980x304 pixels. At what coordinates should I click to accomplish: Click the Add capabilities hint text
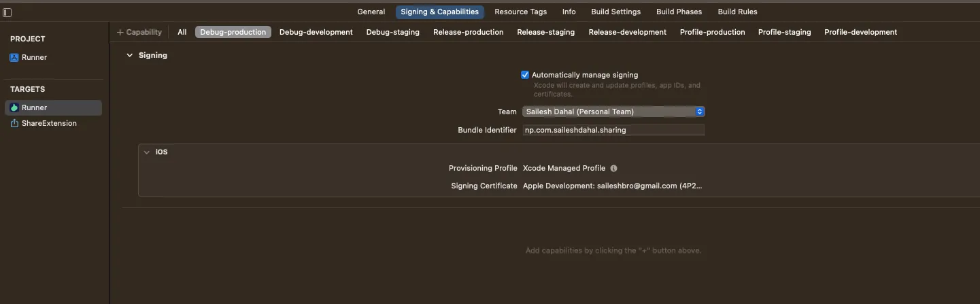click(x=613, y=250)
